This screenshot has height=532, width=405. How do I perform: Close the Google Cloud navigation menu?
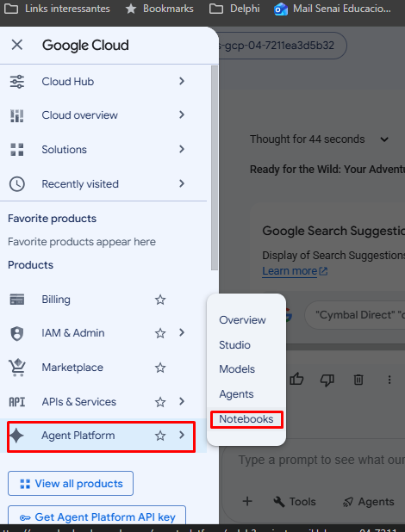point(17,45)
